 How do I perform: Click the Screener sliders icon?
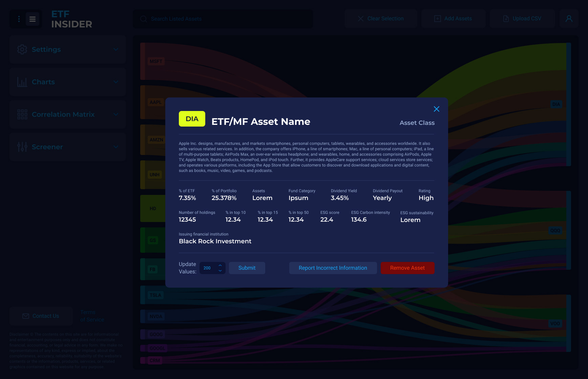[x=22, y=147]
